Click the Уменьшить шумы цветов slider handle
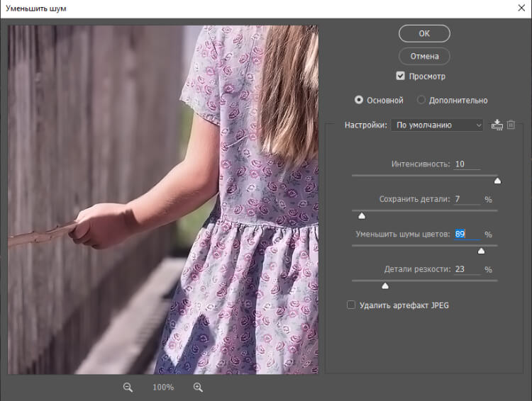Image resolution: width=532 pixels, height=401 pixels. click(x=481, y=251)
